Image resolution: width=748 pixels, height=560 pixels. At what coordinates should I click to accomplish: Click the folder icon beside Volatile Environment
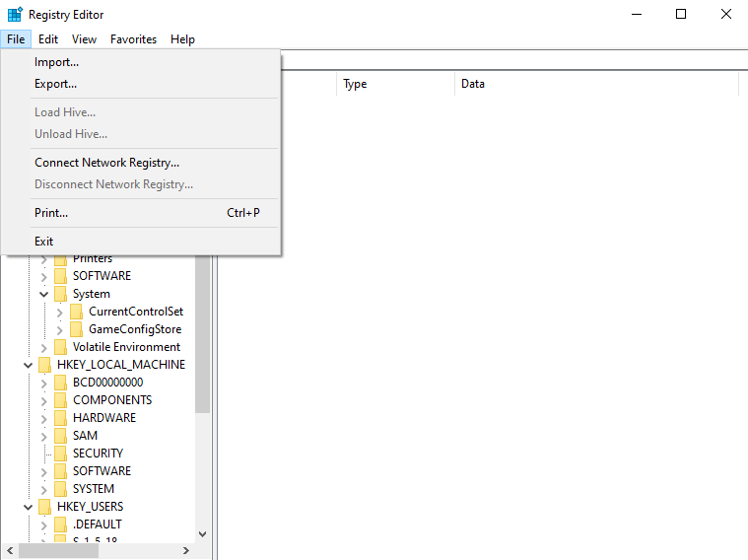tap(60, 347)
